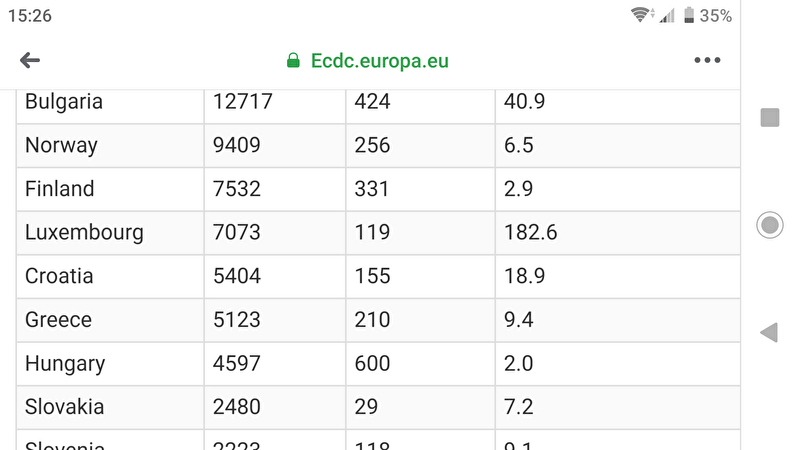Tap the Ecdc.europa.eu address text
This screenshot has height=450, width=800.
coord(380,60)
